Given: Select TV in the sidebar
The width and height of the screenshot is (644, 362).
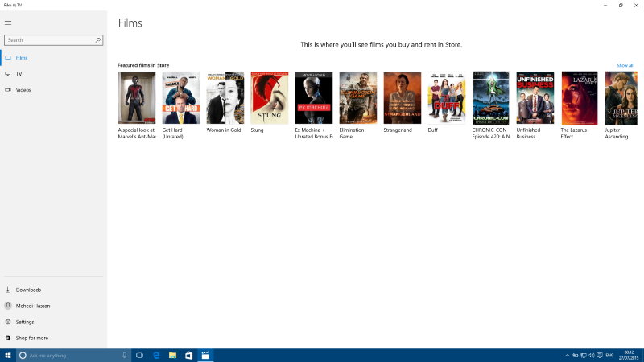Looking at the screenshot, I should 53,74.
